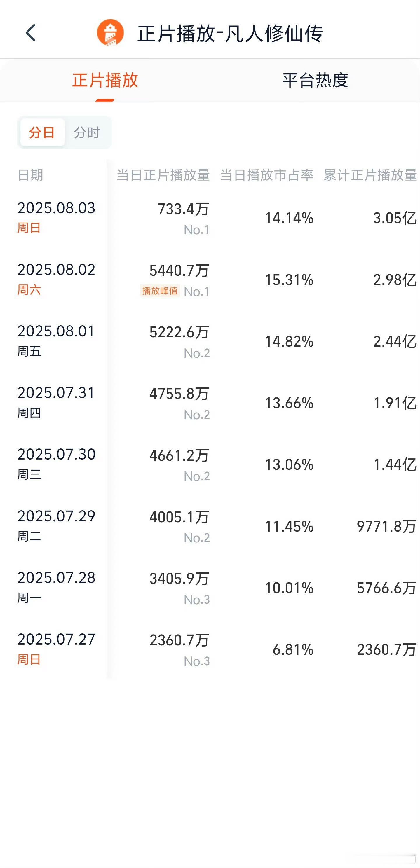This screenshot has height=868, width=420.
Task: Tap the 日期 column header
Action: [30, 175]
